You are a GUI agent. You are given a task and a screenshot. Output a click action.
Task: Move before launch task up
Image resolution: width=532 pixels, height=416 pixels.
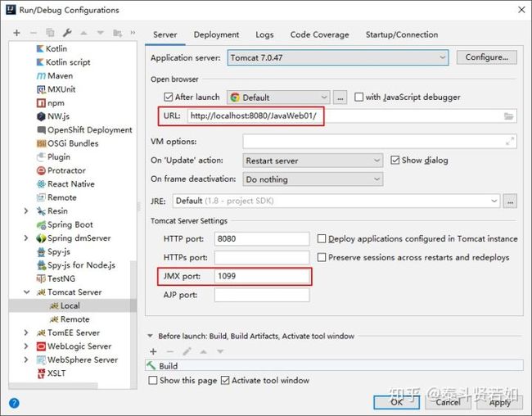click(x=204, y=351)
